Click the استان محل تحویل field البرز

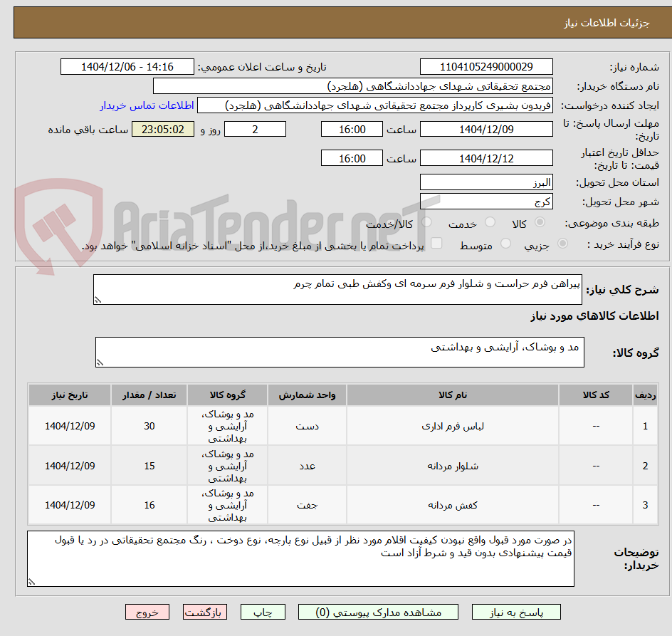coord(486,182)
